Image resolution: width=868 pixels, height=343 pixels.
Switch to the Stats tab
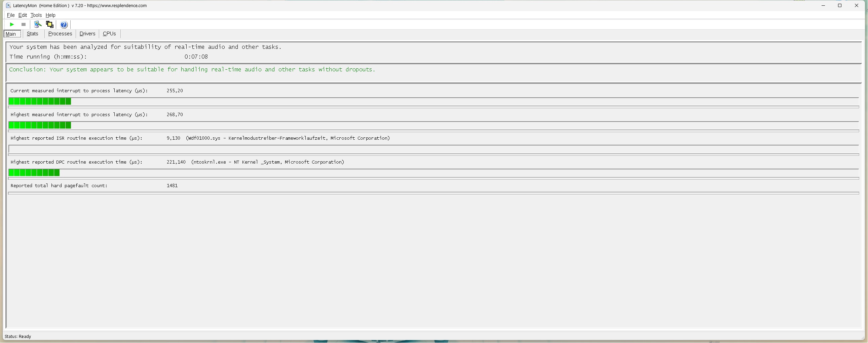(x=33, y=34)
